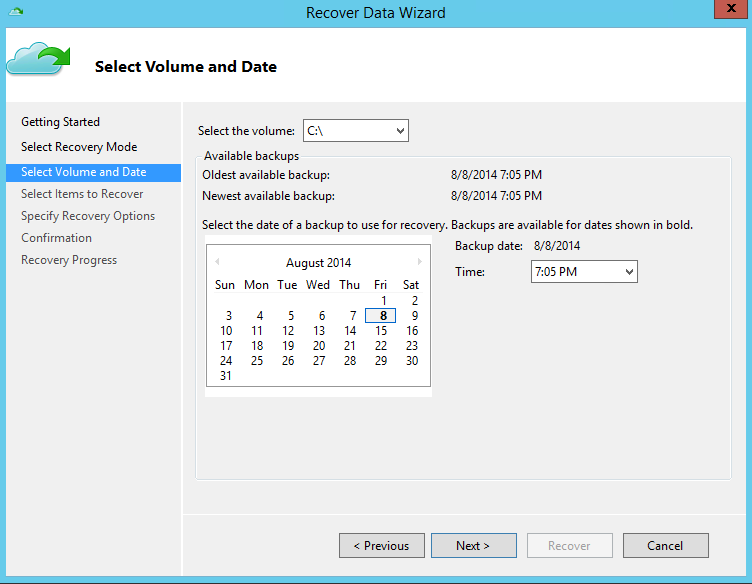Select August 24 in the calendar
752x584 pixels.
(226, 361)
